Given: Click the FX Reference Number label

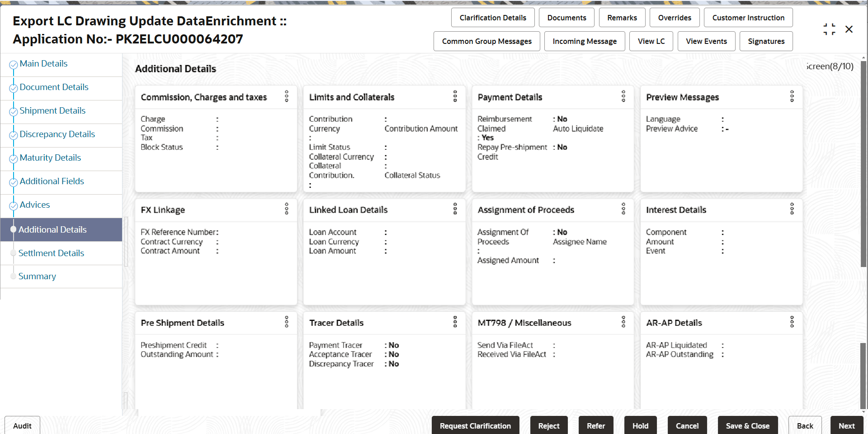Looking at the screenshot, I should click(x=178, y=232).
